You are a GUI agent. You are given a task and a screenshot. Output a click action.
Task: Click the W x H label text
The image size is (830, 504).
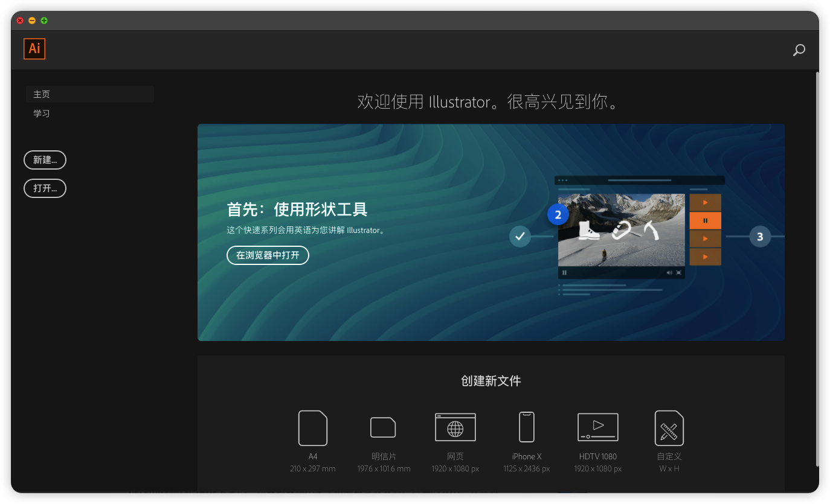coord(669,469)
